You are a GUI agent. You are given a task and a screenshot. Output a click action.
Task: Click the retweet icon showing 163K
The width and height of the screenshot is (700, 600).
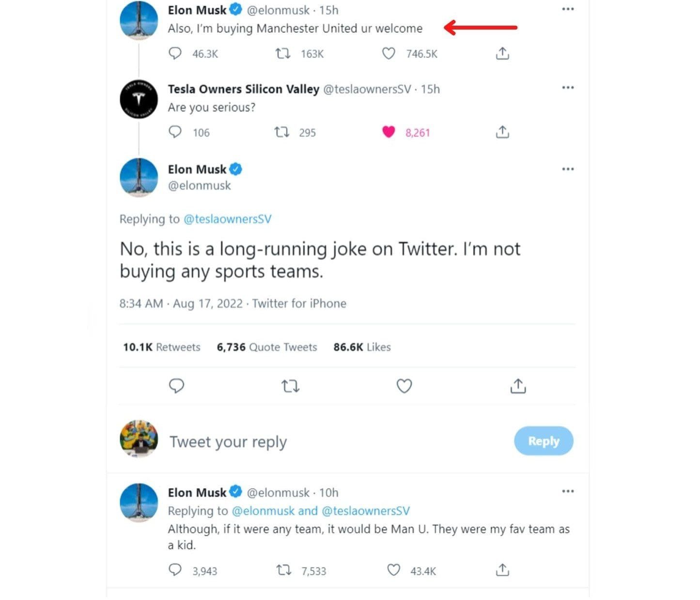[283, 54]
